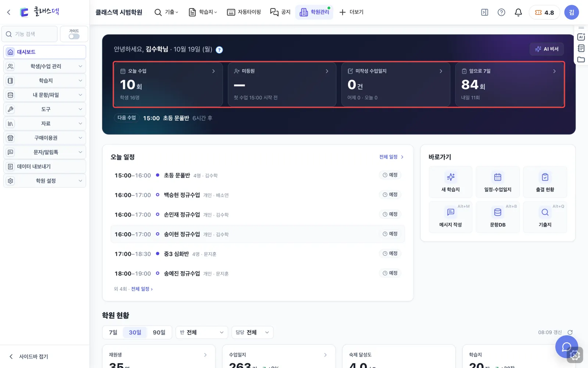Open the 자동타이핑 menu

point(244,12)
